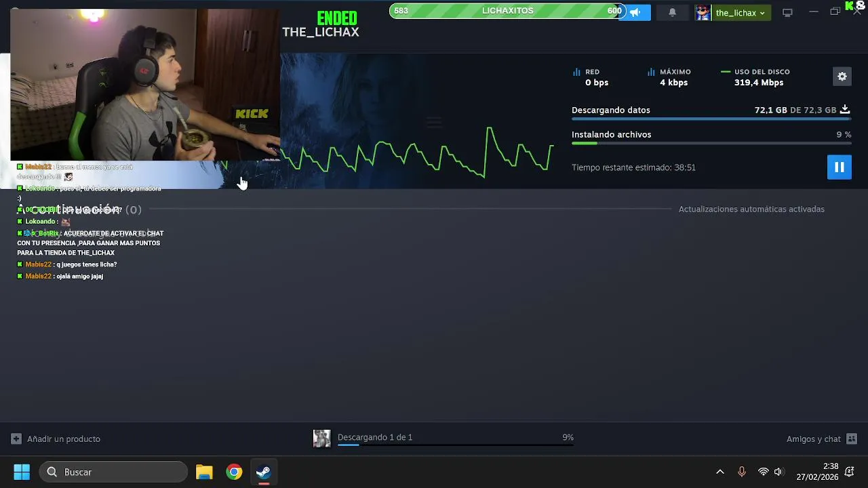Image resolution: width=868 pixels, height=488 pixels.
Task: Open Añadir un producto link
Action: (x=64, y=439)
